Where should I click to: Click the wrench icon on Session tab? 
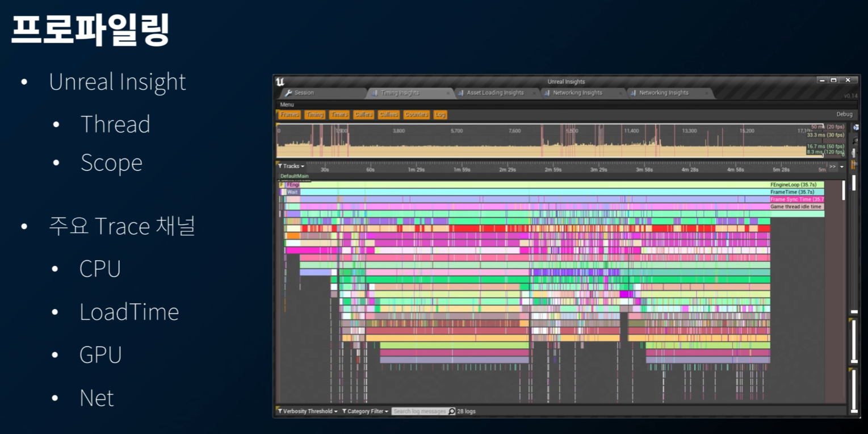[x=288, y=93]
